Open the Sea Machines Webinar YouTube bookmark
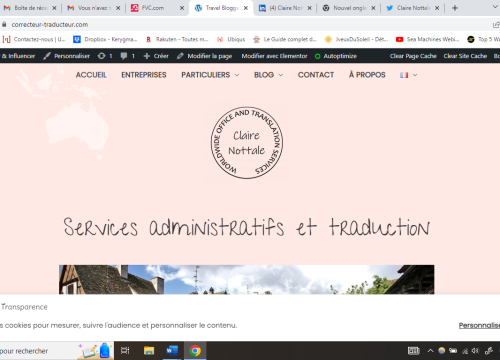This screenshot has width=500, height=360. click(427, 39)
